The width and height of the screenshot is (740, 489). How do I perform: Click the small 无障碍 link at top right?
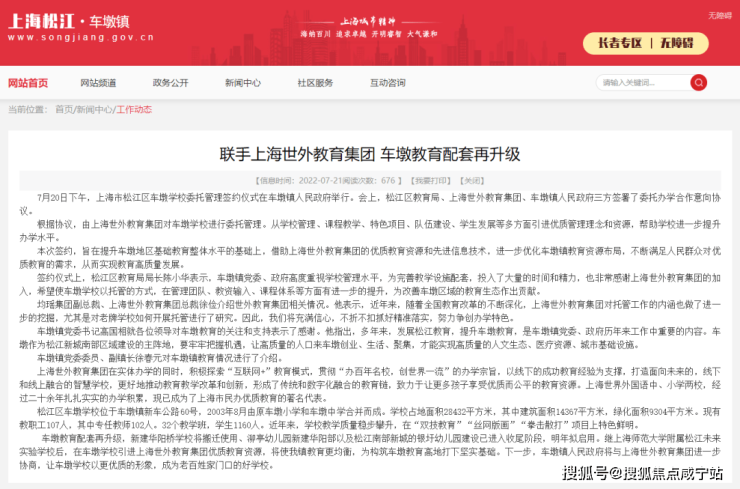[720, 16]
